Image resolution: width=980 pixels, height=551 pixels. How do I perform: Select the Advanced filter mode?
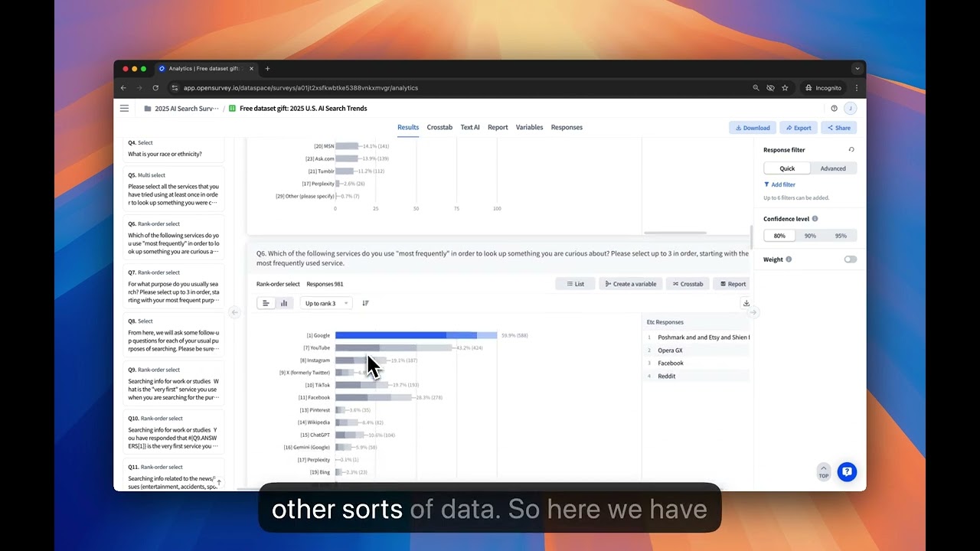[x=833, y=168]
